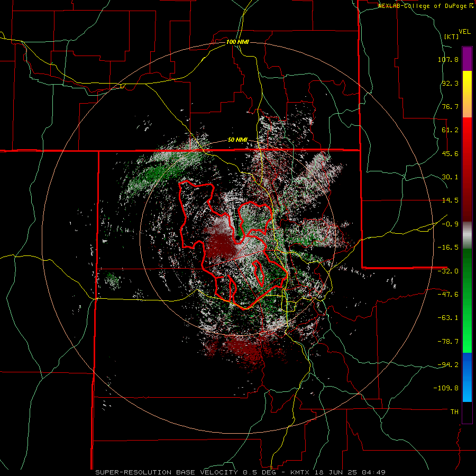
Task: Click the Super-Resolution Base Velocity caption
Action: (x=240, y=472)
